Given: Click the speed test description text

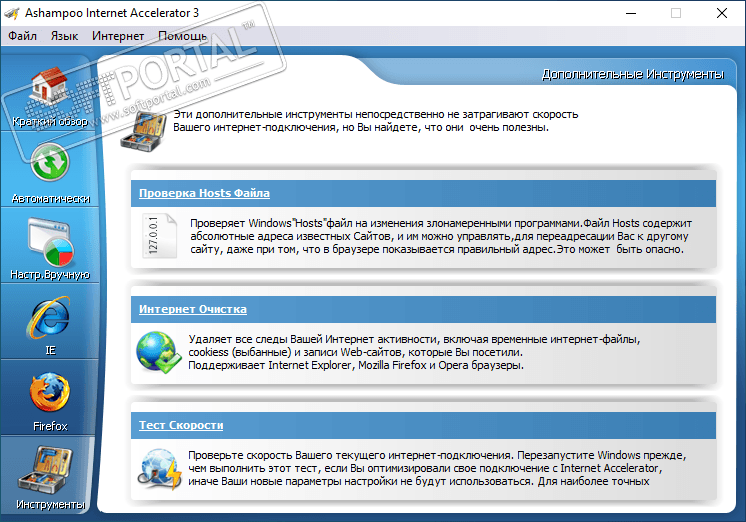Looking at the screenshot, I should coord(437,468).
